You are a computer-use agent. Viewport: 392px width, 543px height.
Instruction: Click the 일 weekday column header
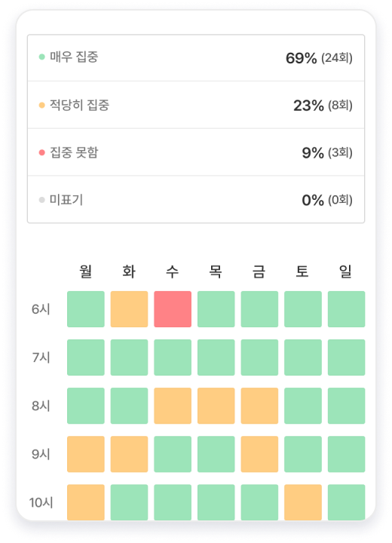point(345,271)
